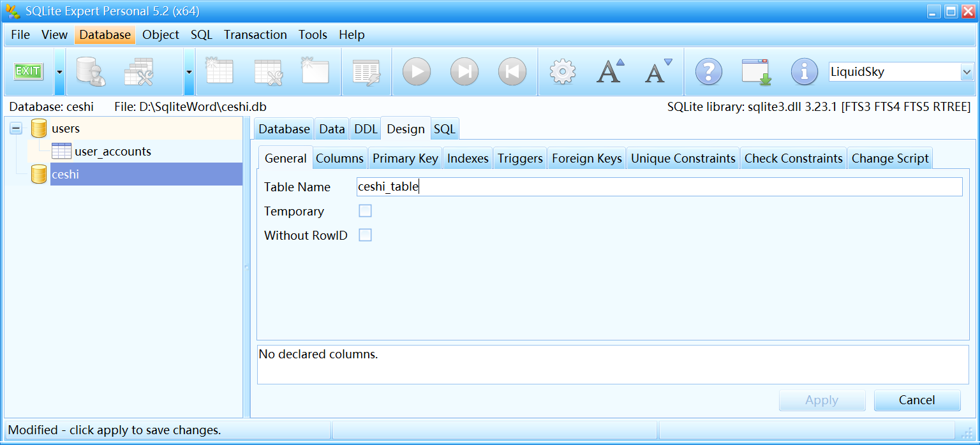Check the Without RowID option
This screenshot has width=980, height=445.
[365, 235]
